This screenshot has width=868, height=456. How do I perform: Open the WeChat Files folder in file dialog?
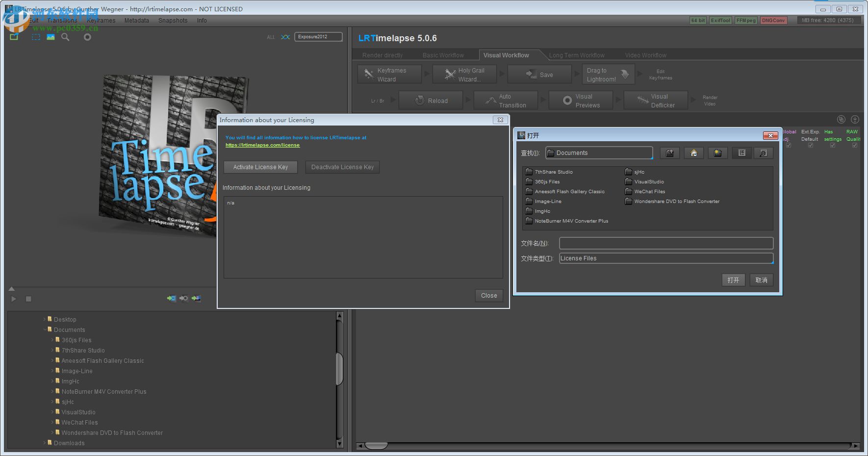point(645,191)
